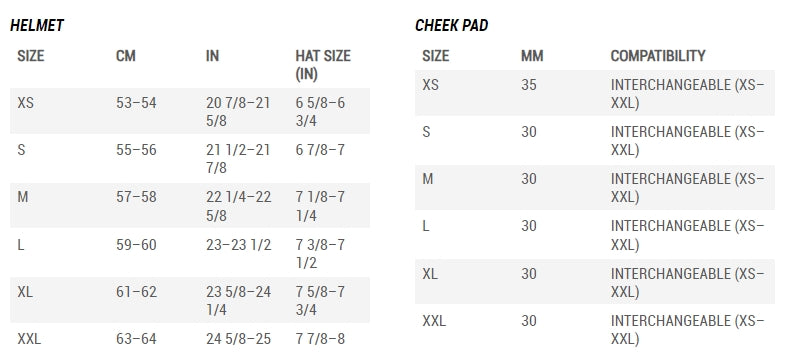The width and height of the screenshot is (797, 360).
Task: Click the 7 1/8–7 1/4 hat size cell
Action: (320, 206)
